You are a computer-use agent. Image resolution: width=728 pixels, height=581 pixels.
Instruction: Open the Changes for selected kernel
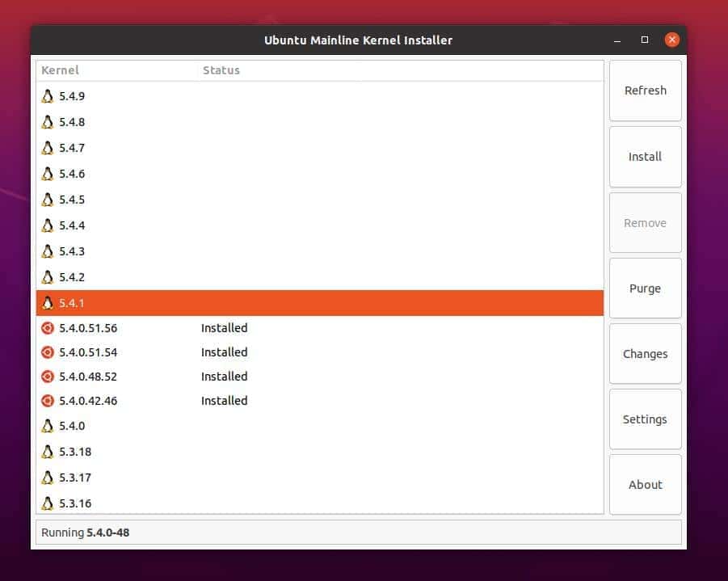pyautogui.click(x=646, y=354)
